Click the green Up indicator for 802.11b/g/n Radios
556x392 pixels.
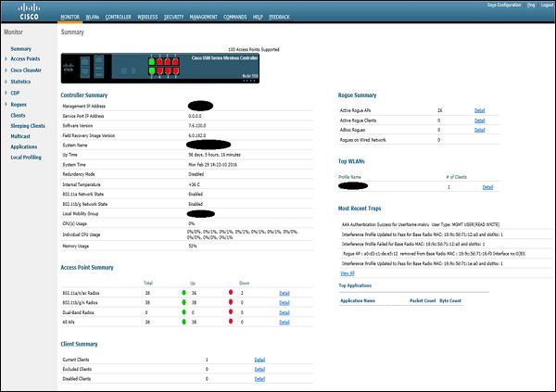[183, 302]
